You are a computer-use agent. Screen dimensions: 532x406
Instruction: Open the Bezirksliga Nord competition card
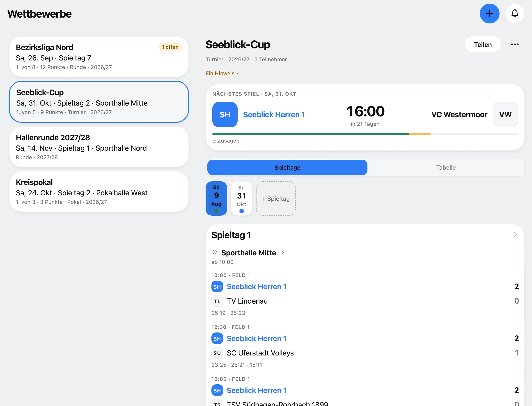click(x=99, y=57)
